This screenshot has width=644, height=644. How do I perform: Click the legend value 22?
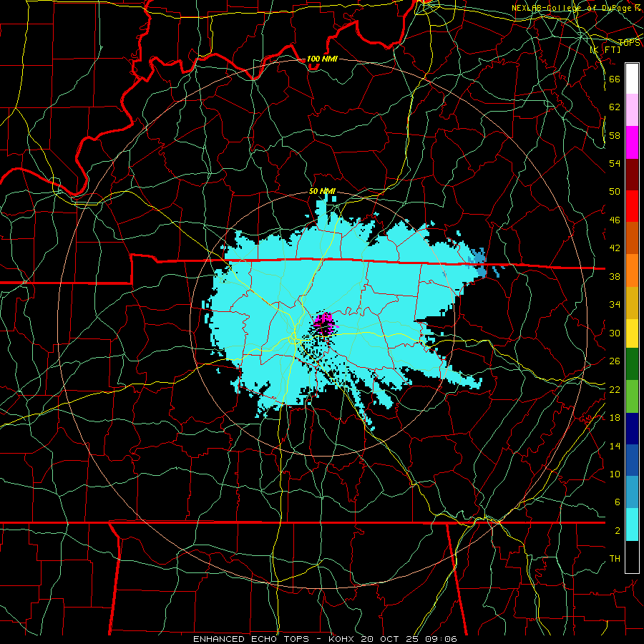615,389
